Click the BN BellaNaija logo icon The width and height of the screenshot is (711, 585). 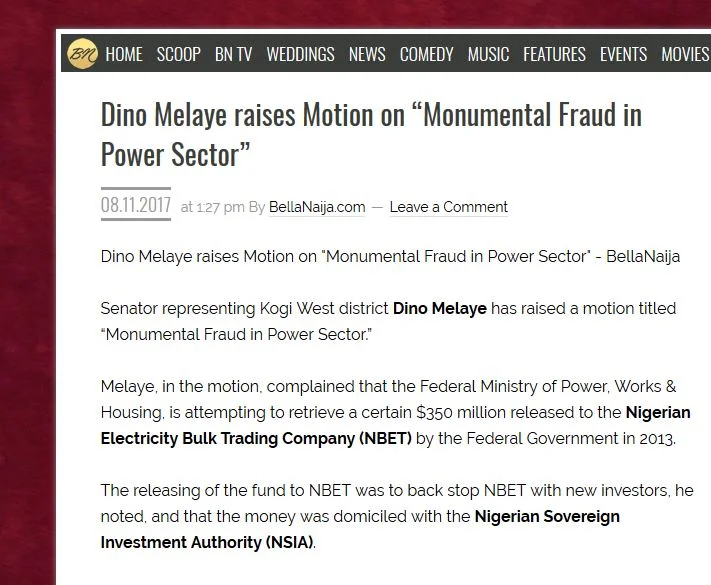click(x=82, y=54)
